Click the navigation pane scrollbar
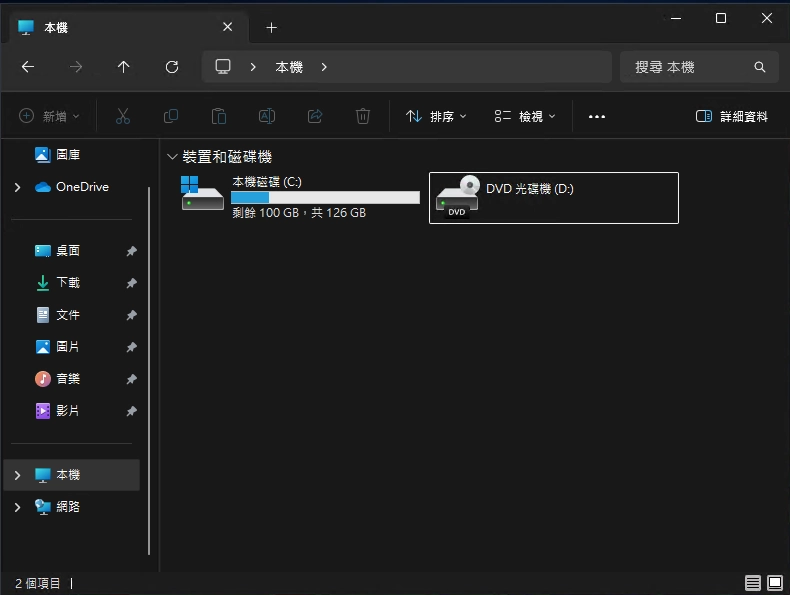The width and height of the screenshot is (790, 595). [x=149, y=370]
